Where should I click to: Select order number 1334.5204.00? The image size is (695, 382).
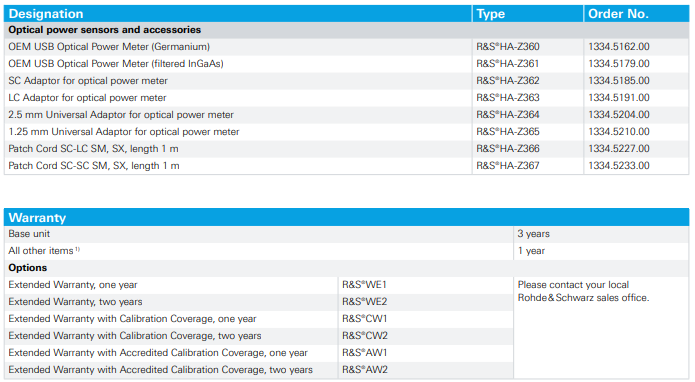click(619, 115)
